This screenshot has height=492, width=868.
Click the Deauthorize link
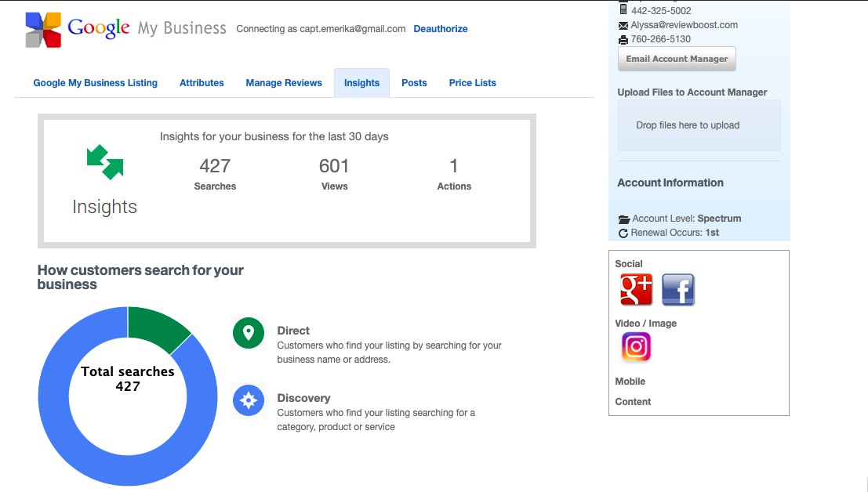click(441, 29)
